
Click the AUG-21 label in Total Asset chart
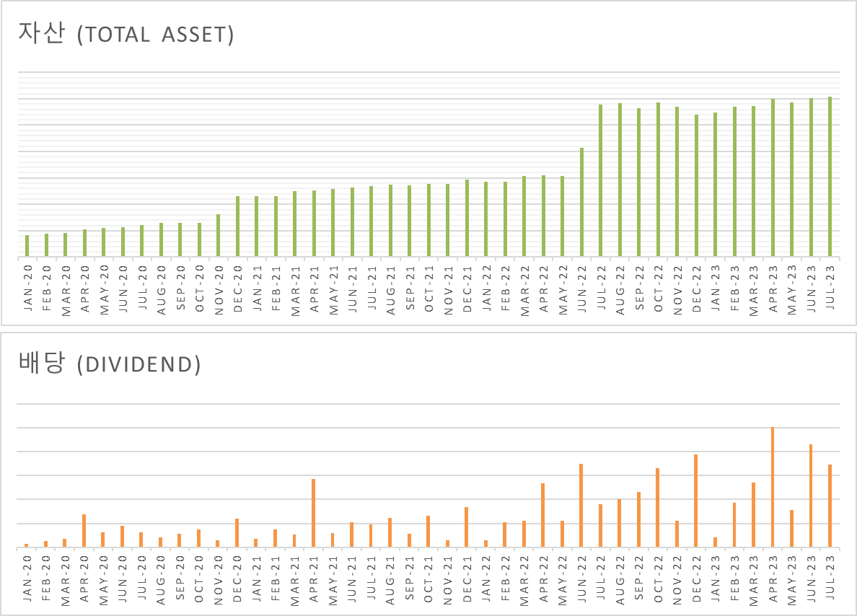click(x=391, y=290)
